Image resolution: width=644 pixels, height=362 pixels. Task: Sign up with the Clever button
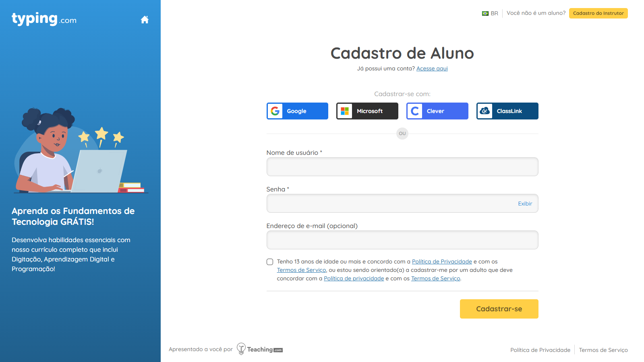pos(437,111)
